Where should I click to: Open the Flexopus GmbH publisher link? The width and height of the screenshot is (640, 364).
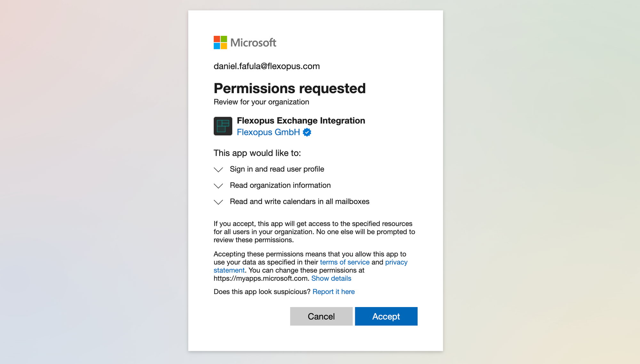tap(268, 132)
